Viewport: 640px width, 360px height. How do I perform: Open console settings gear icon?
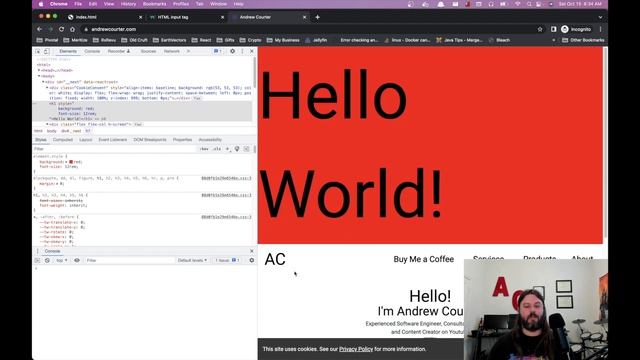pyautogui.click(x=251, y=260)
